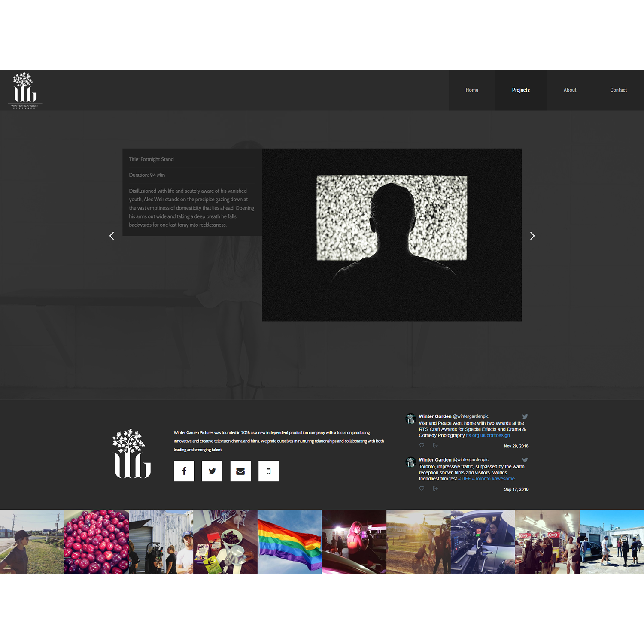644x644 pixels.
Task: Retweet the War and Peace awards tweet
Action: pyautogui.click(x=435, y=445)
